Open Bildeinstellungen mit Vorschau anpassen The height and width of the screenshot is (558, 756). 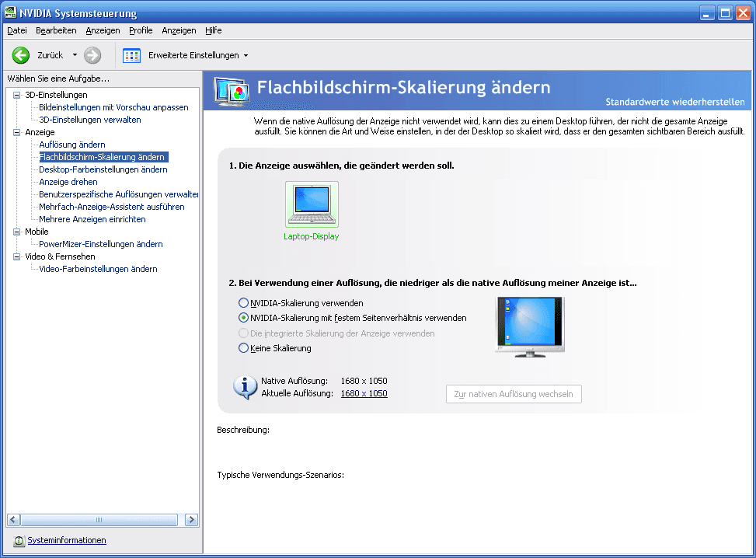coord(113,107)
